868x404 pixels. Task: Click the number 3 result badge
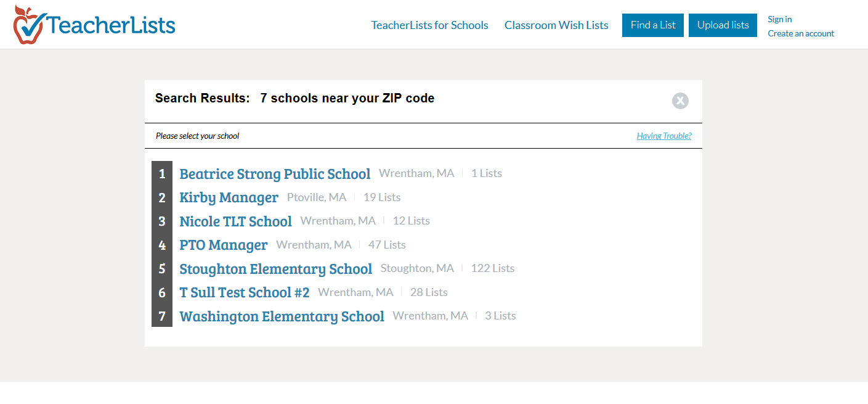click(162, 221)
